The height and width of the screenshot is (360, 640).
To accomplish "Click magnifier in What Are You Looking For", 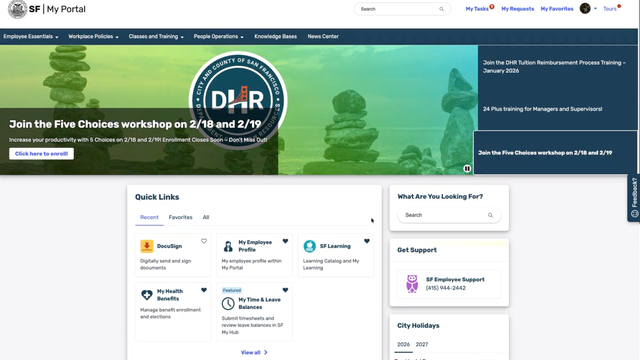I will [490, 215].
